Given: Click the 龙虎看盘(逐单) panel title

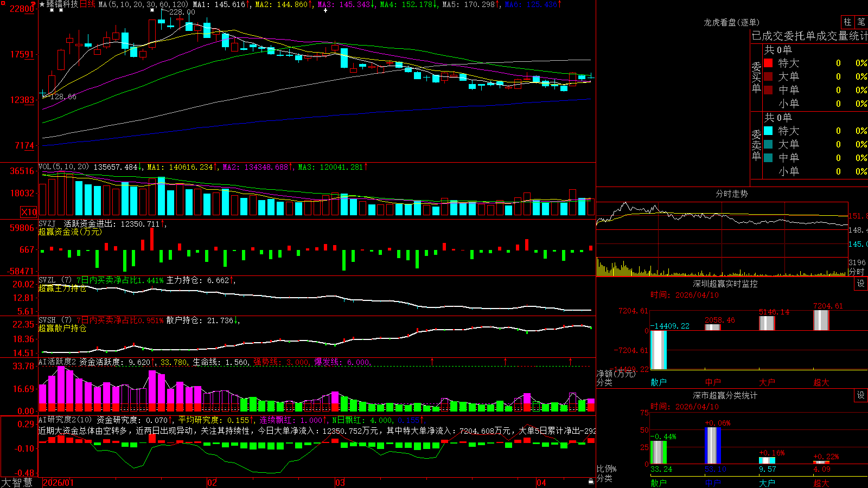Looking at the screenshot, I should tap(731, 22).
